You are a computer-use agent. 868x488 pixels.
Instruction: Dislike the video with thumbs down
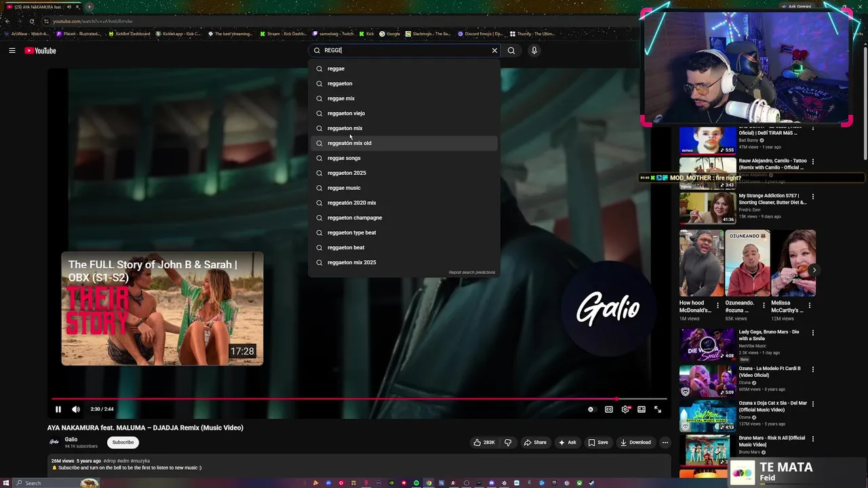click(x=508, y=443)
